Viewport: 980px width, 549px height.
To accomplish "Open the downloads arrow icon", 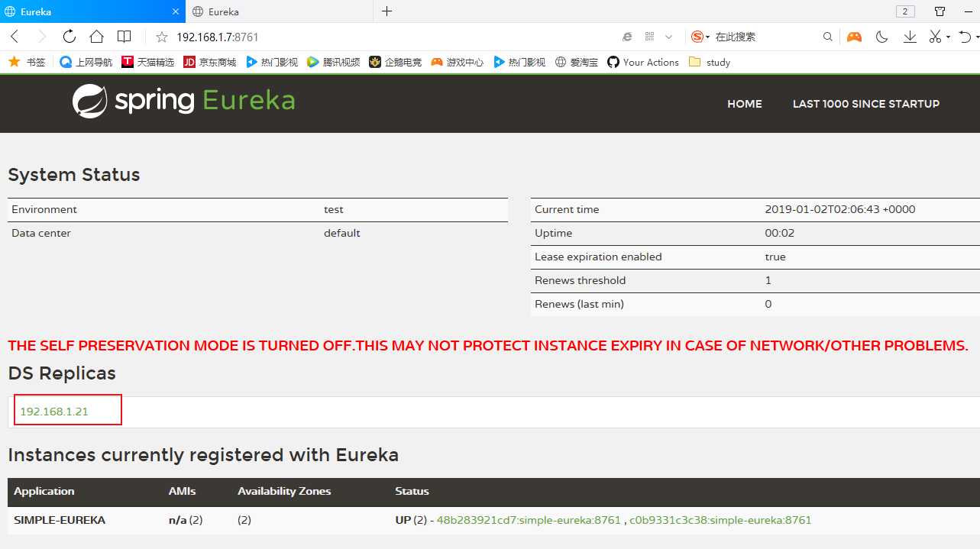I will 910,37.
